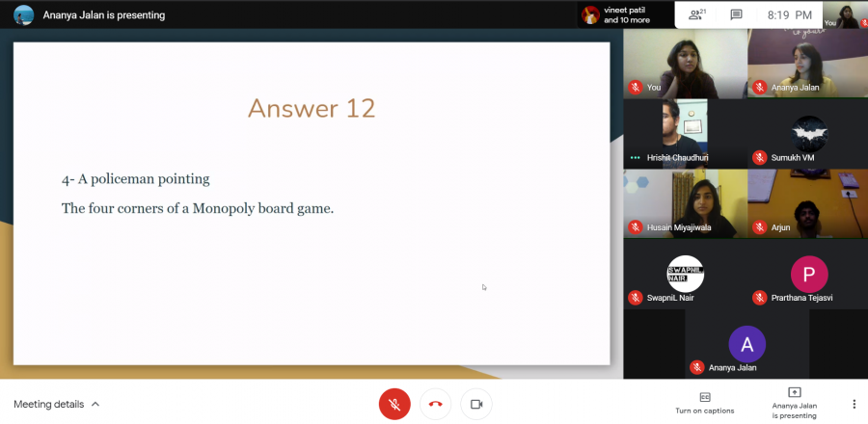Click "vineet patil and 10 more" overflow tile
The height and width of the screenshot is (424, 868).
point(617,15)
